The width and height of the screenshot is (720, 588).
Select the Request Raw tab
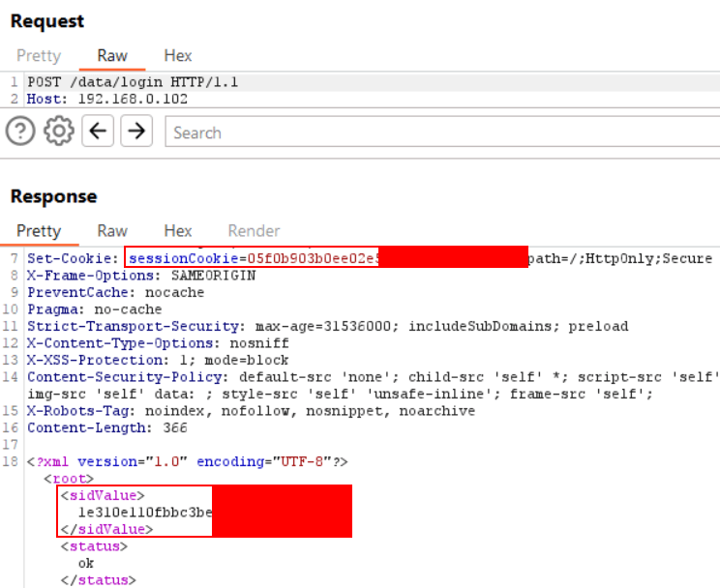point(112,55)
